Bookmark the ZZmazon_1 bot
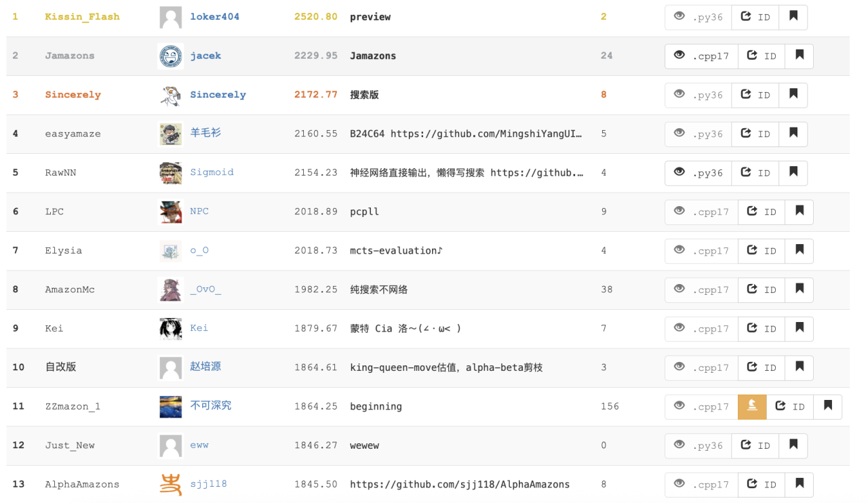Image resolution: width=868 pixels, height=503 pixels. point(828,407)
